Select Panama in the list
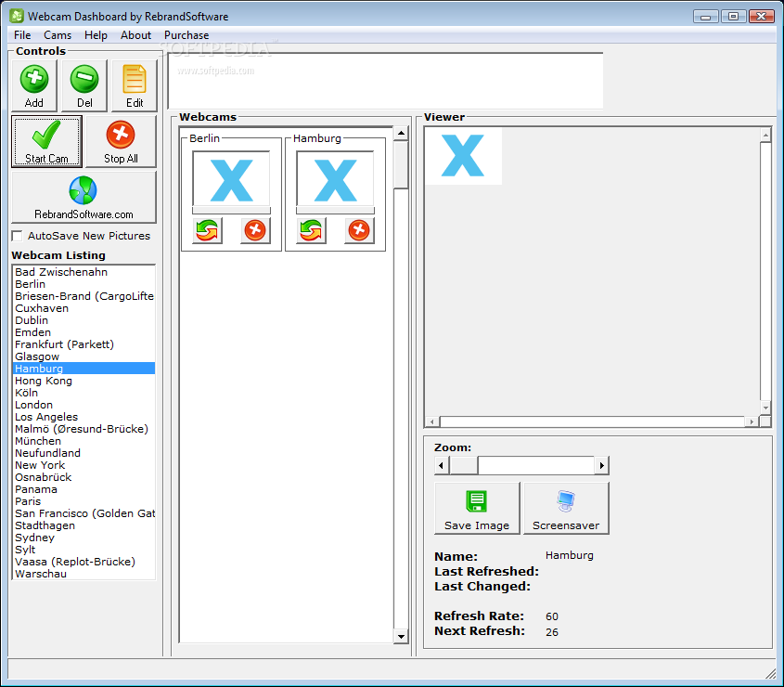Screen dimensions: 784x687 (84, 489)
